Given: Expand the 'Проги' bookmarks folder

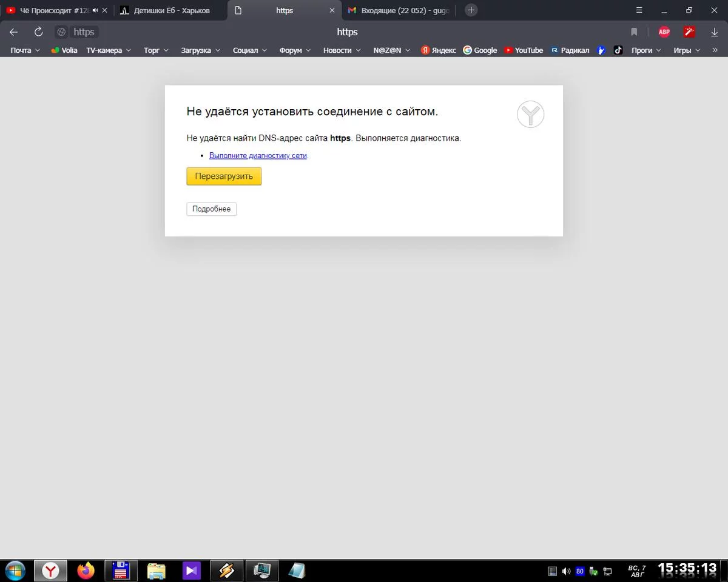Looking at the screenshot, I should click(646, 50).
